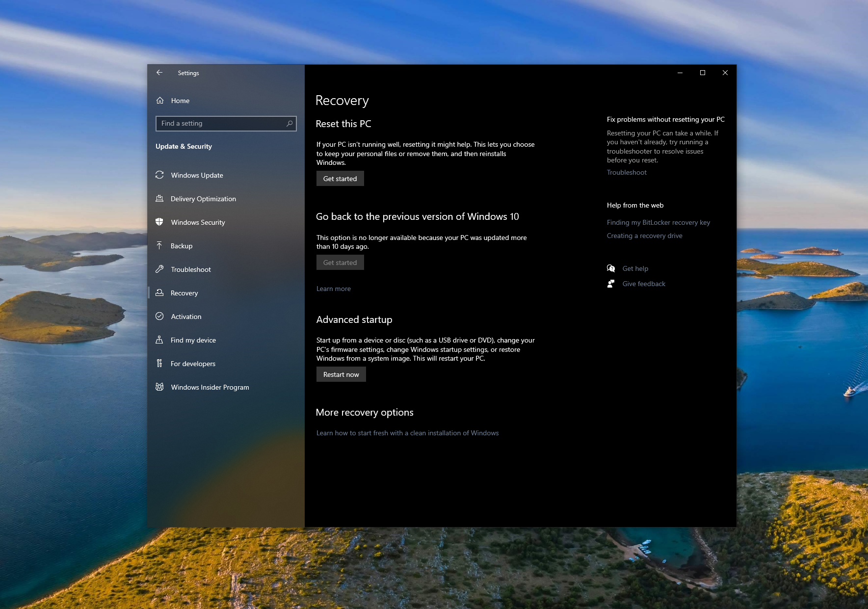Click the Restart now button
The height and width of the screenshot is (609, 868).
[x=341, y=374]
